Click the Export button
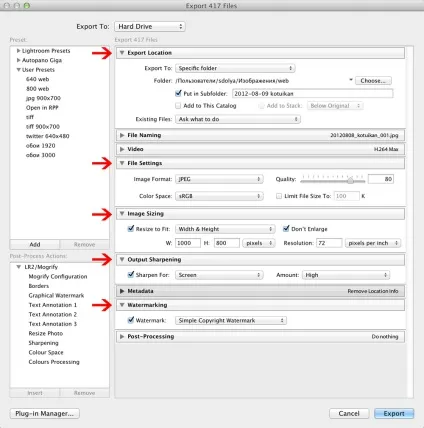 point(394,413)
